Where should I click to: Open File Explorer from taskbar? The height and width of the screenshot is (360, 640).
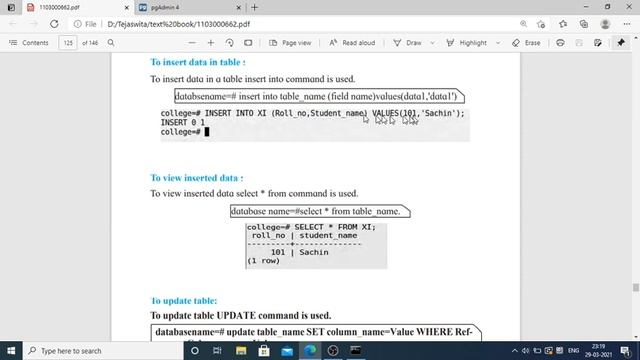click(241, 351)
